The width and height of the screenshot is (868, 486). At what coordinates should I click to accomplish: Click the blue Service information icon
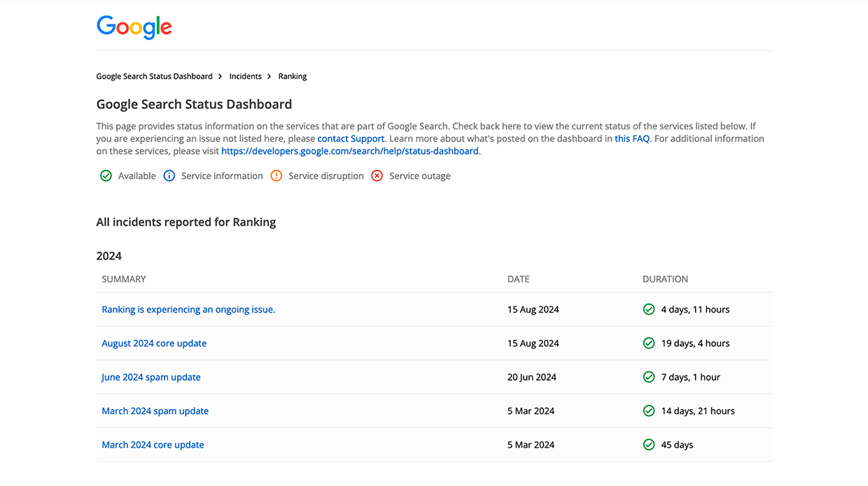(169, 176)
